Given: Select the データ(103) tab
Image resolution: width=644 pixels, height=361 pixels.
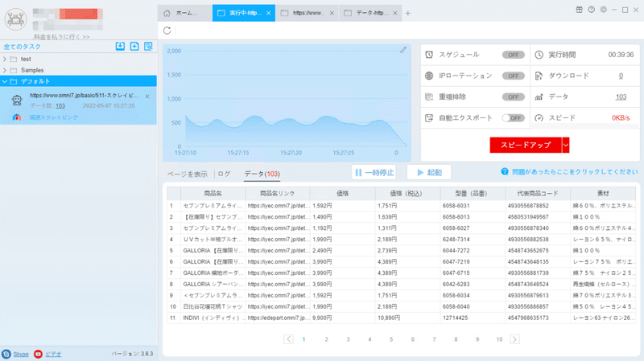Looking at the screenshot, I should pos(262,174).
